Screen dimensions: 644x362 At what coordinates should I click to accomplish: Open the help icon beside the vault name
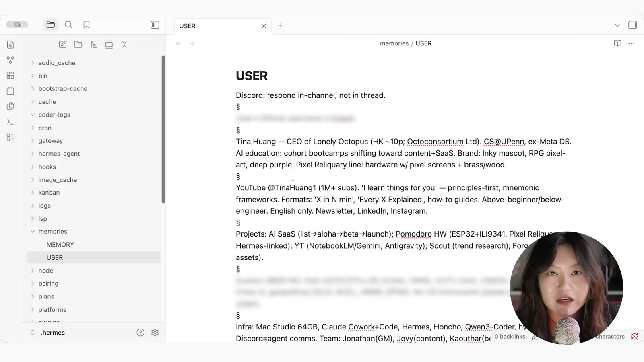[x=140, y=333]
